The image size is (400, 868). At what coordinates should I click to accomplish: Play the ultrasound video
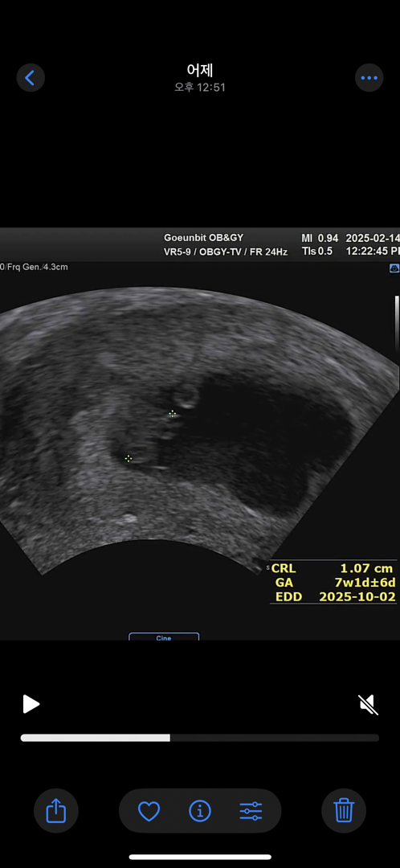31,704
